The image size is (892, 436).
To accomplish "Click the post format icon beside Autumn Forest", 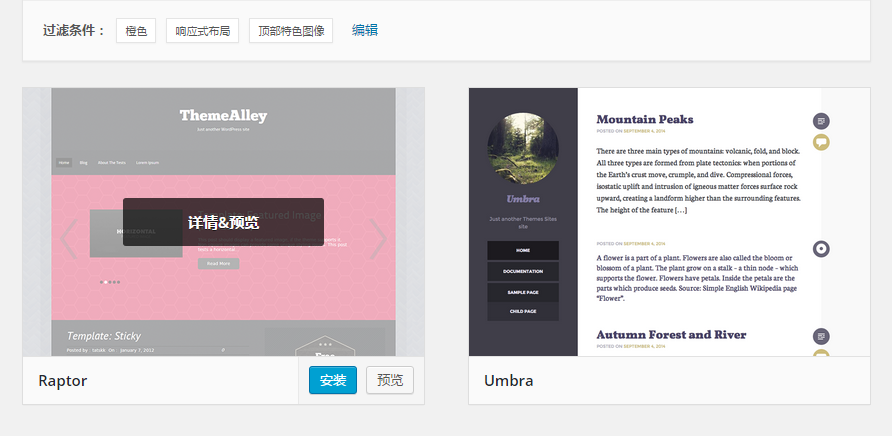I will pyautogui.click(x=821, y=336).
